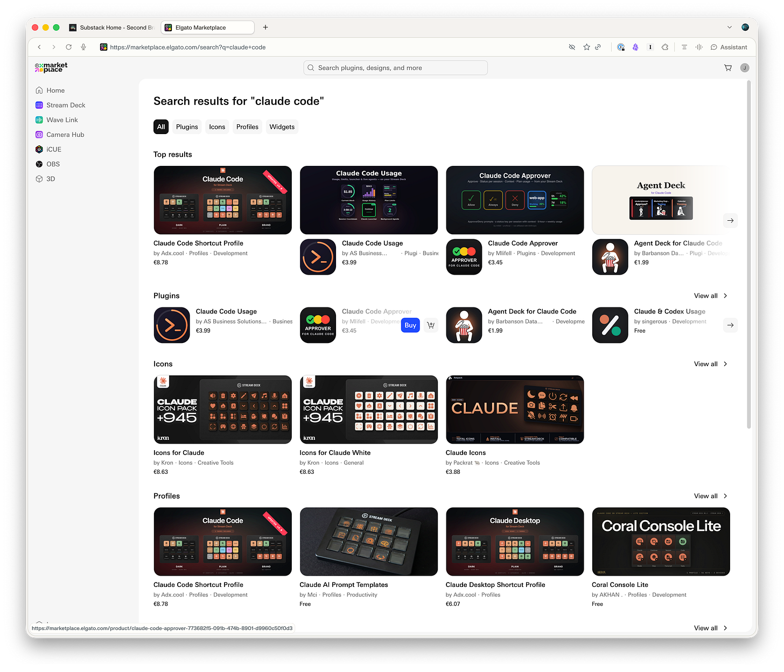
Task: Bookmark this page with the star icon
Action: tap(586, 47)
